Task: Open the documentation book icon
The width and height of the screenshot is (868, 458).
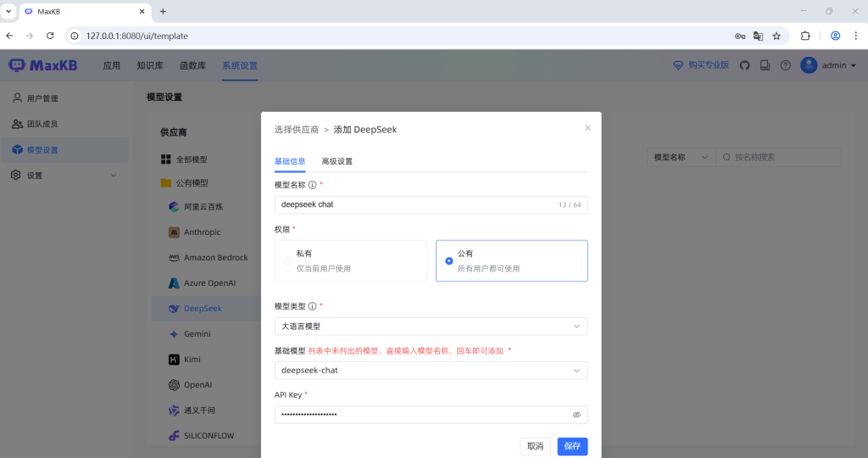Action: coord(765,65)
